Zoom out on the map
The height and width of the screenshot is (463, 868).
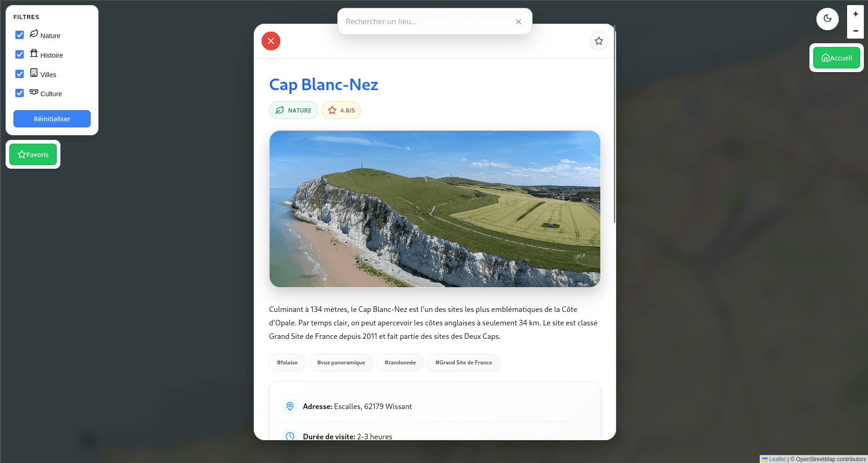855,31
